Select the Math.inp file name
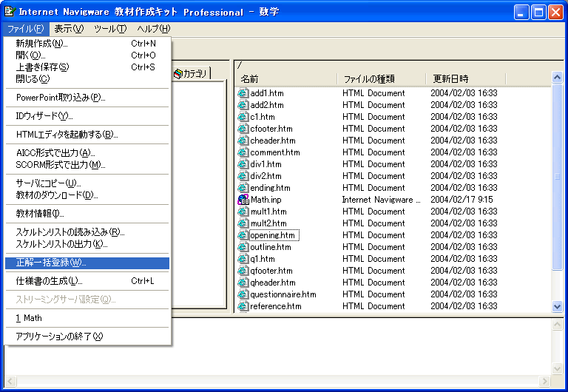 click(266, 200)
